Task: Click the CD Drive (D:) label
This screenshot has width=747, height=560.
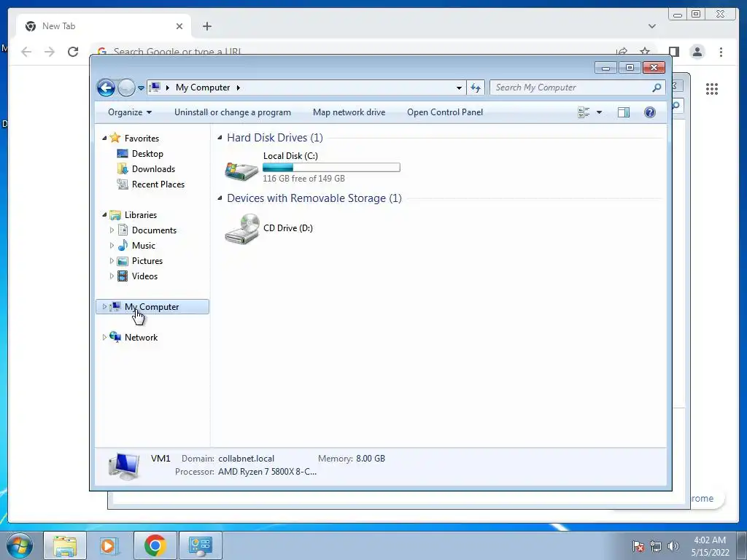Action: [x=288, y=228]
